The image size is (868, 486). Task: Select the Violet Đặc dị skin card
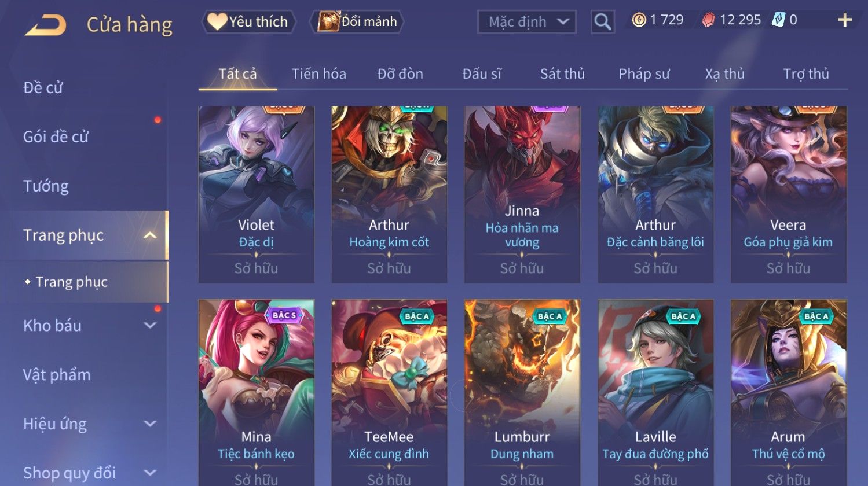256,194
